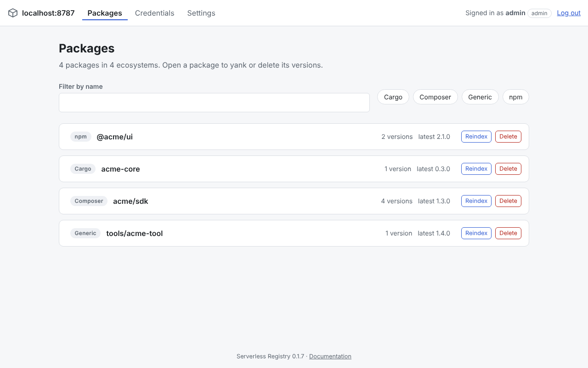Click the admin role badge
Screen dimensions: 588x368
(539, 13)
